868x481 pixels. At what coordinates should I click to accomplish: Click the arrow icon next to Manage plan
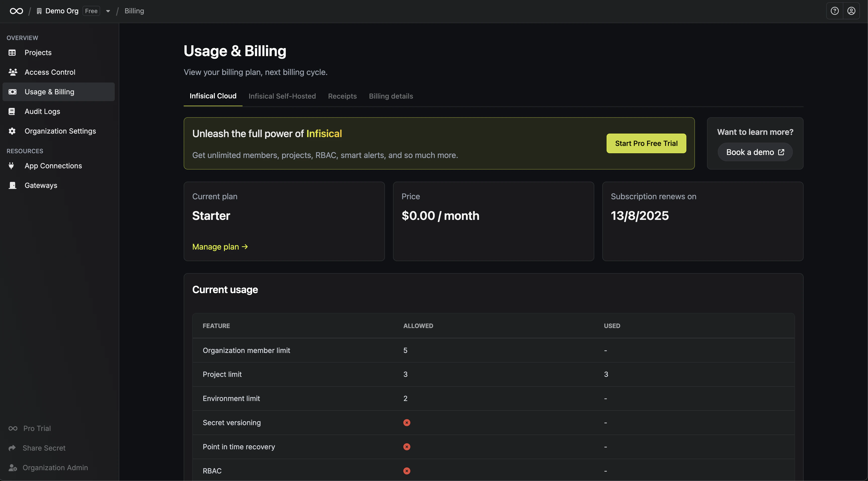click(x=245, y=247)
